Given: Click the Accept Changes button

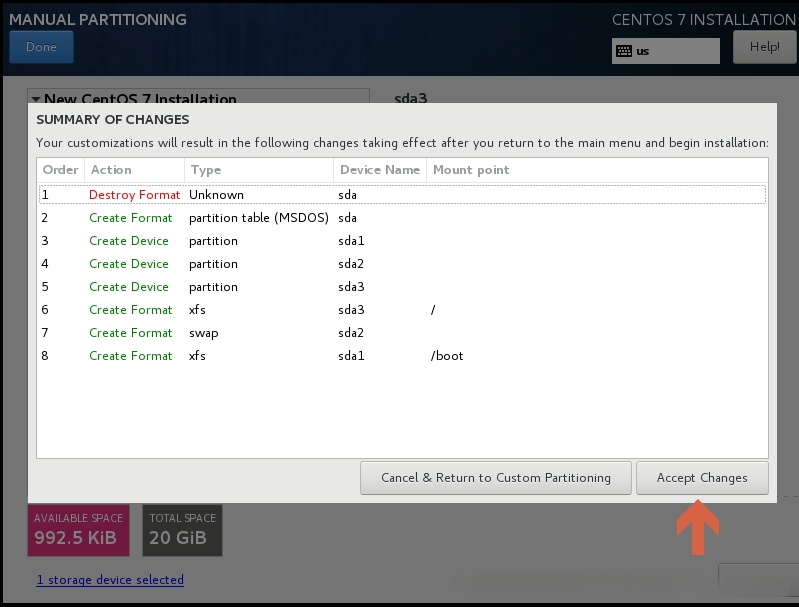Looking at the screenshot, I should point(702,478).
